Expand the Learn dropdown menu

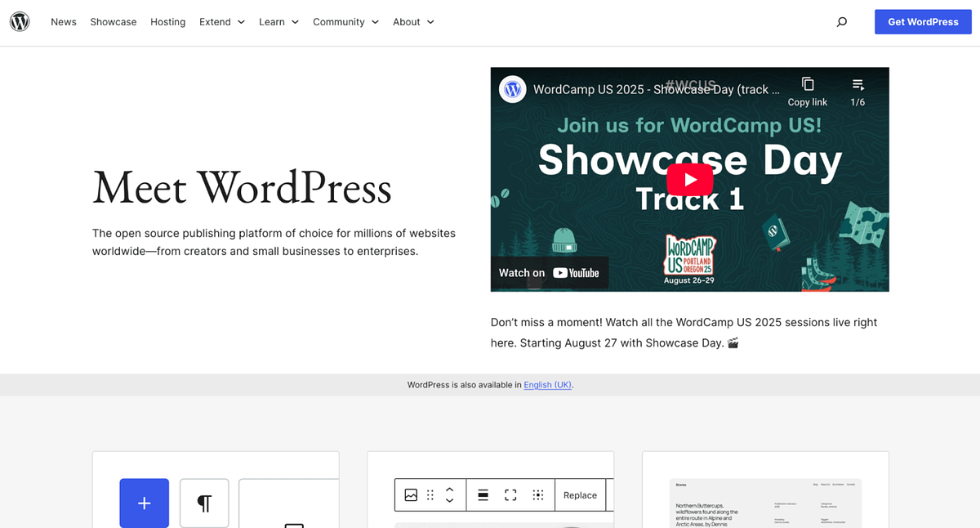coord(278,21)
